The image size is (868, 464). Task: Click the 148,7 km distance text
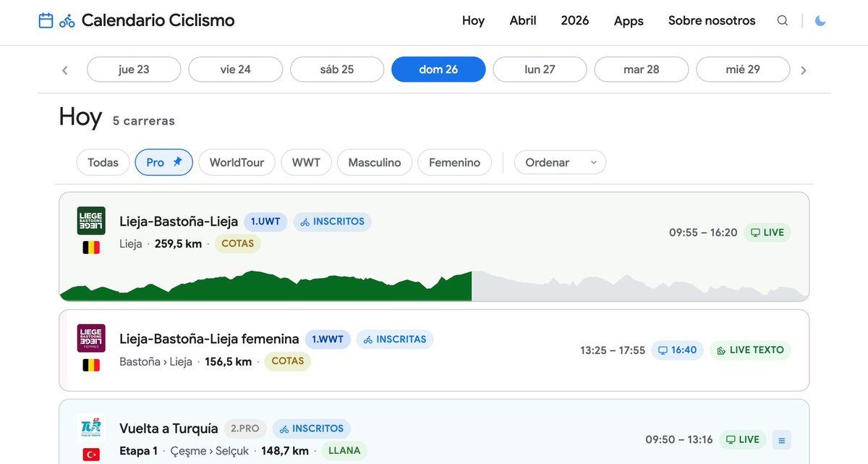coord(285,451)
